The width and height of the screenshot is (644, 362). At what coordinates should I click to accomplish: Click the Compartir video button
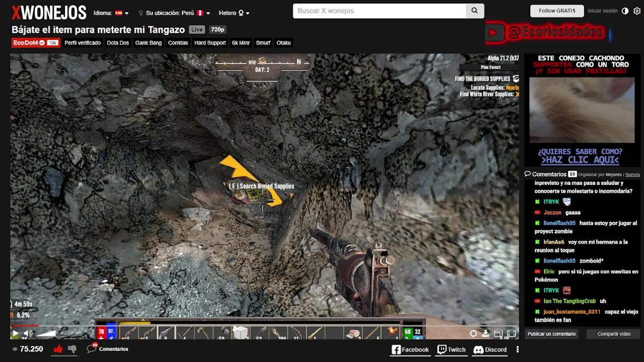pyautogui.click(x=614, y=334)
